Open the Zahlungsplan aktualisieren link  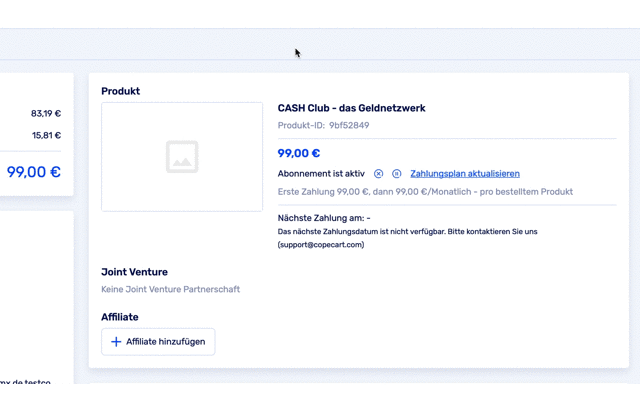point(465,174)
